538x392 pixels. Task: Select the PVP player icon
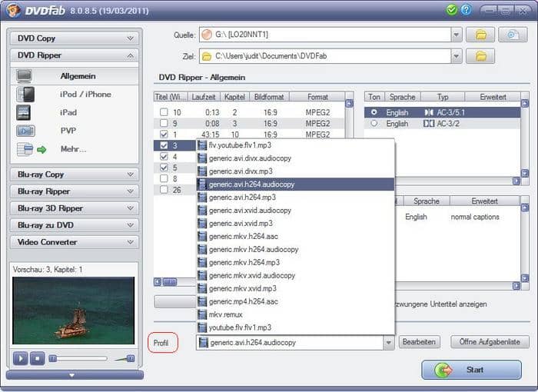25,131
